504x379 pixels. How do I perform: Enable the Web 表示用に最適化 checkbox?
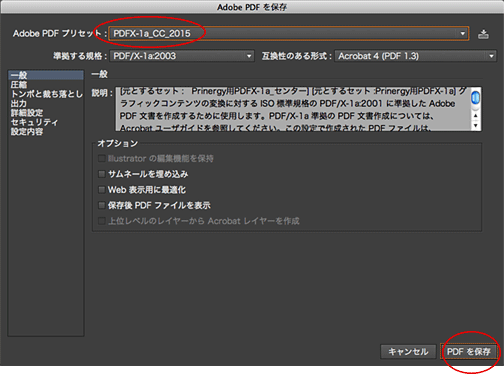pyautogui.click(x=102, y=190)
